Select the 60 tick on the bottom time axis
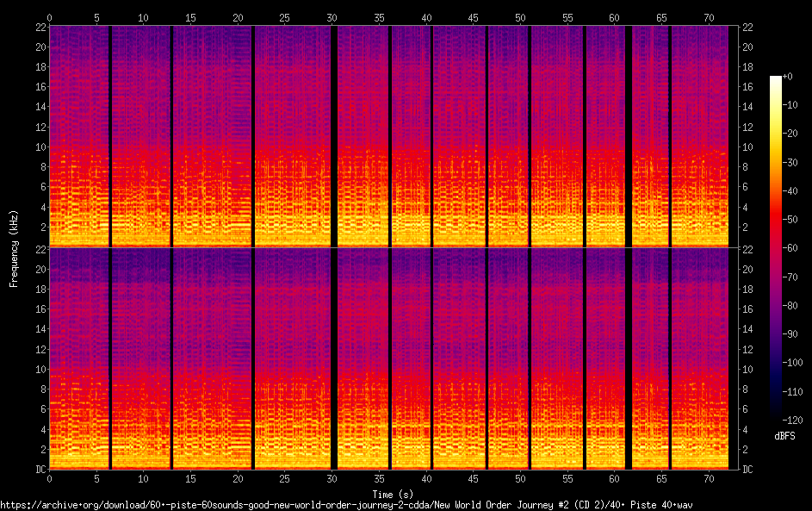The image size is (812, 511). coord(615,479)
